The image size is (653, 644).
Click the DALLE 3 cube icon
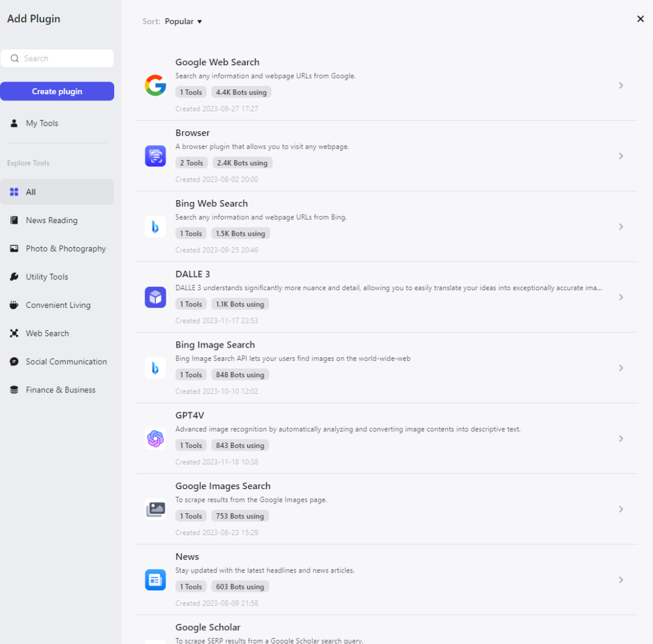pyautogui.click(x=155, y=298)
